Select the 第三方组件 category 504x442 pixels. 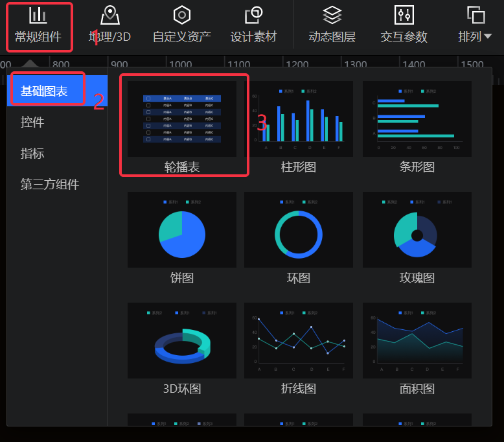[x=50, y=185]
